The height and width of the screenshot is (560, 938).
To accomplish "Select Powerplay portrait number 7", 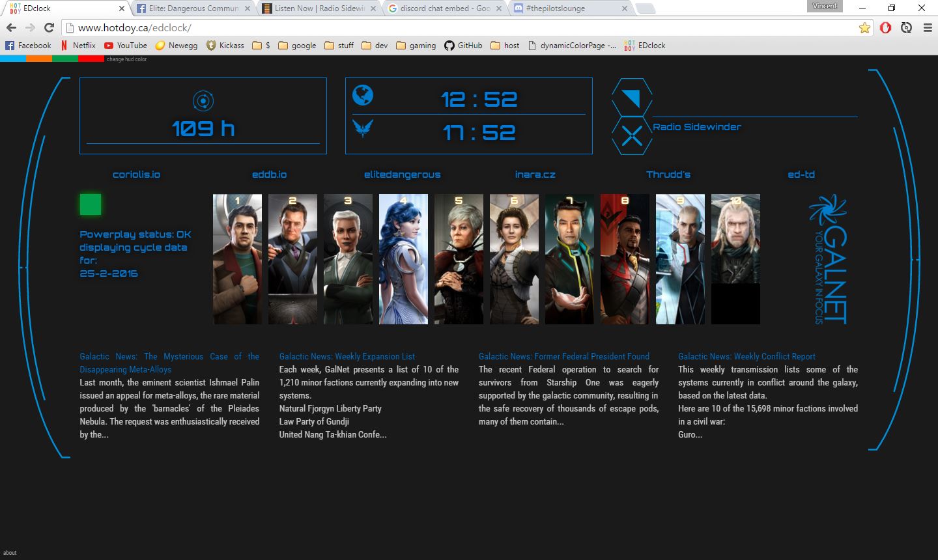I will point(569,259).
